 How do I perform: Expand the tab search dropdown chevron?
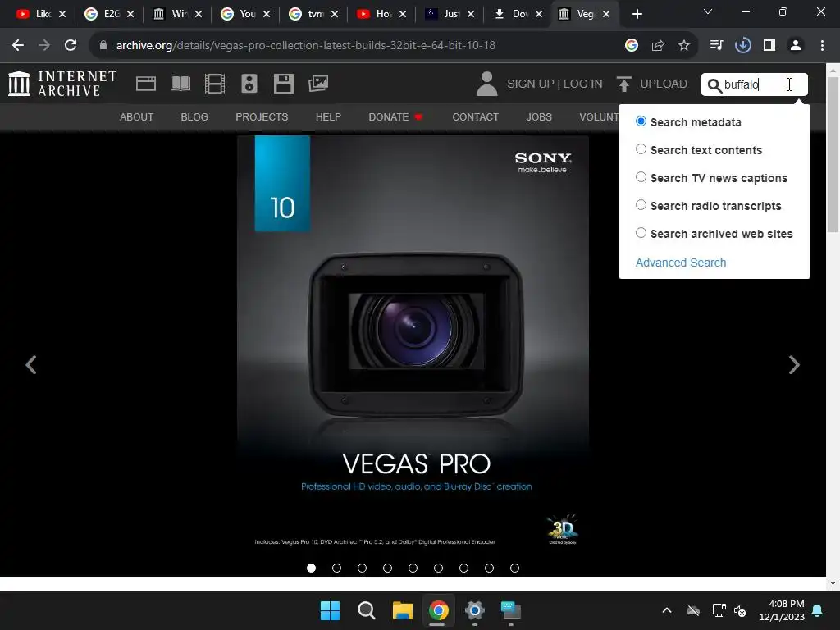click(708, 11)
